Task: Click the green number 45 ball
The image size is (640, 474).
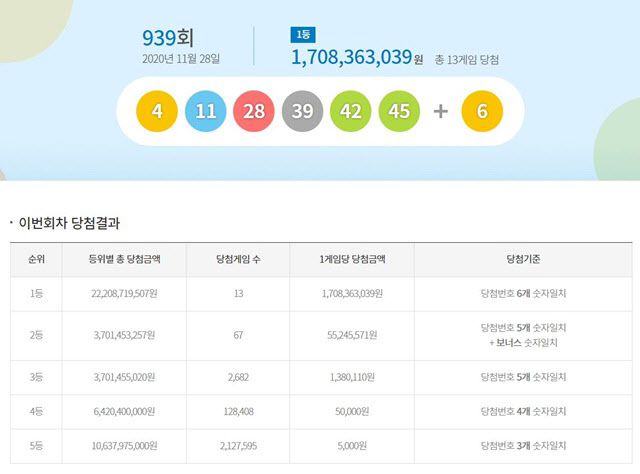Action: 399,111
